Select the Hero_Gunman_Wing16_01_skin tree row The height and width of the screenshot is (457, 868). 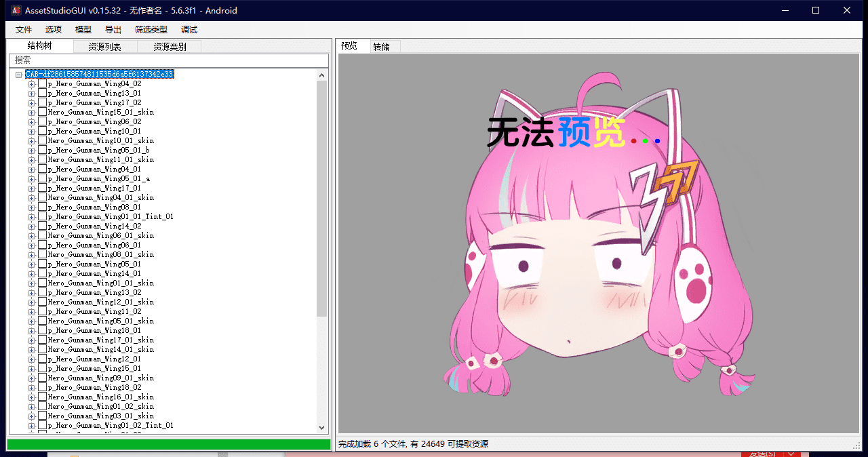(101, 397)
